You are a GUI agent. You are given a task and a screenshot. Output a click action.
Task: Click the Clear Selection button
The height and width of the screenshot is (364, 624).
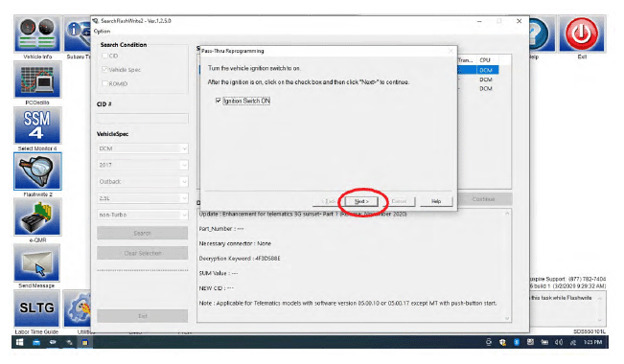coord(143,253)
